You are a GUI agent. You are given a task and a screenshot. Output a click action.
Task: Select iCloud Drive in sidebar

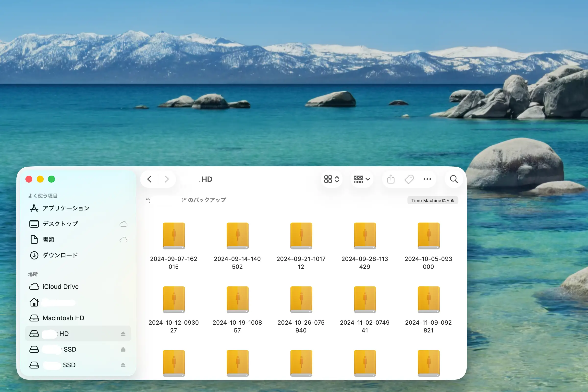(x=61, y=286)
